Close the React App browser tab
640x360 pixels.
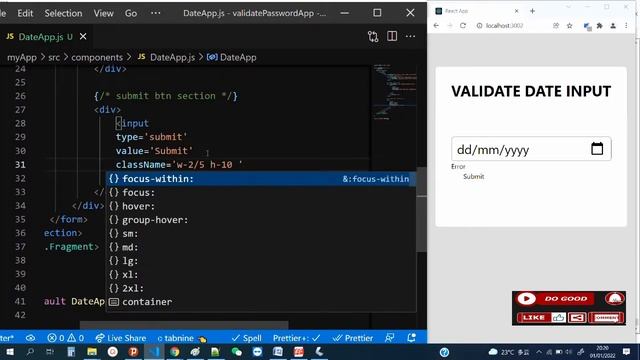[516, 11]
